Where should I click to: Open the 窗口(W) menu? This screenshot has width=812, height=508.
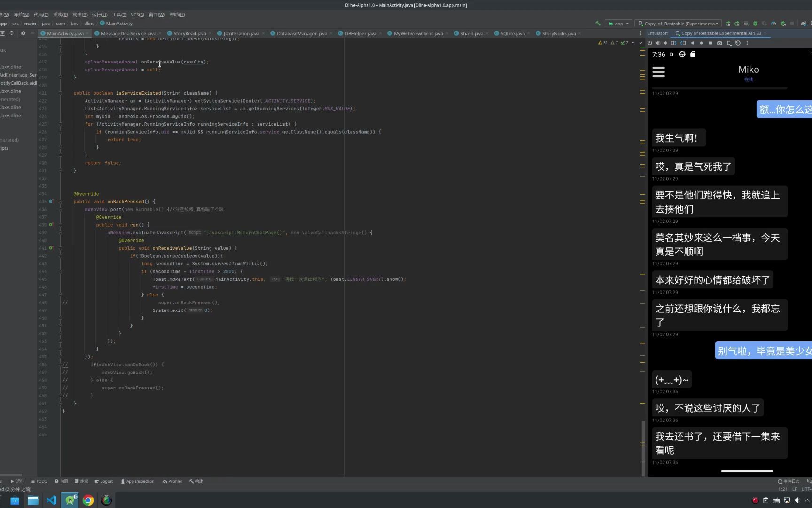(156, 15)
